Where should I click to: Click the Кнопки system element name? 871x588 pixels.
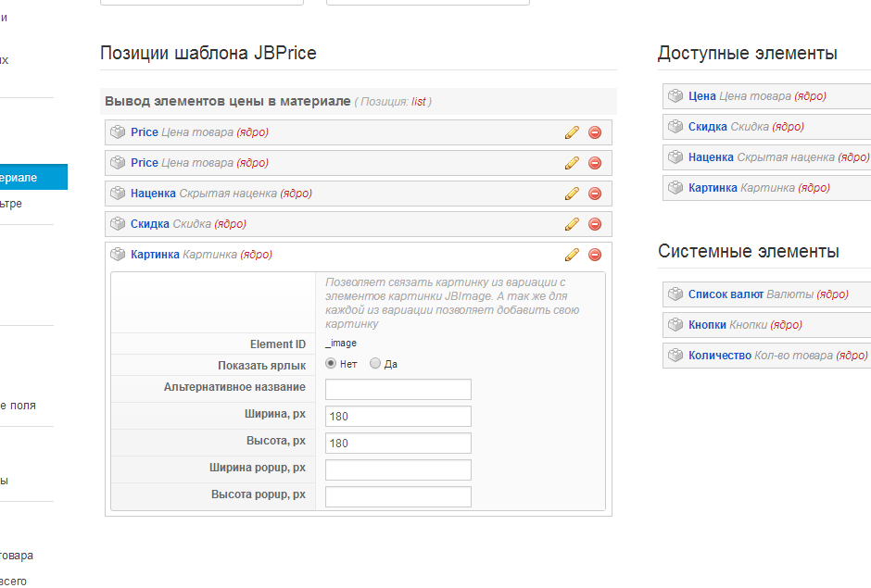point(707,325)
